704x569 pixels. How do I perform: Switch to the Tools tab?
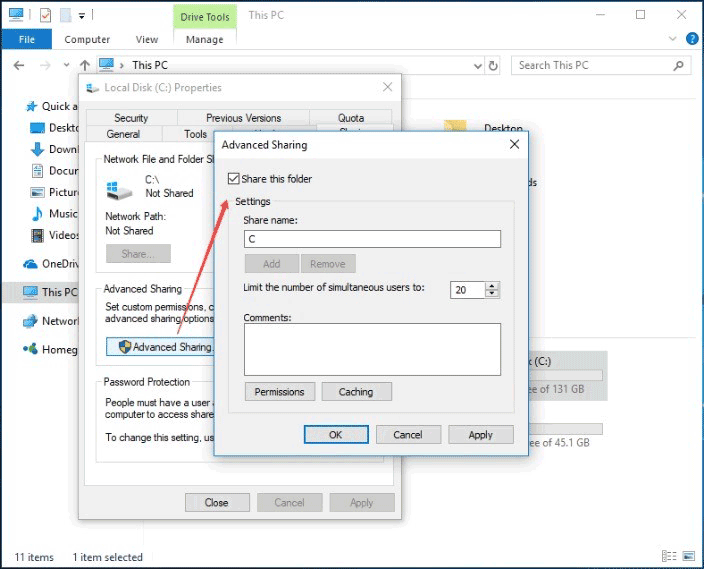click(195, 134)
